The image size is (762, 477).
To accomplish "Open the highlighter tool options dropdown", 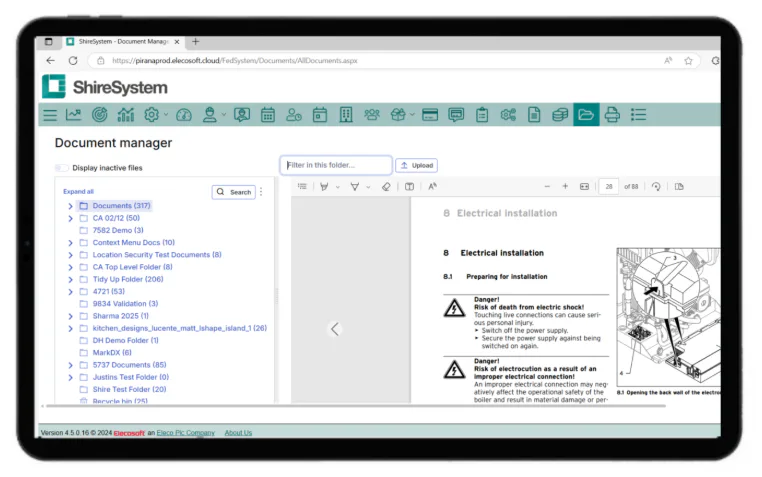I will point(338,187).
